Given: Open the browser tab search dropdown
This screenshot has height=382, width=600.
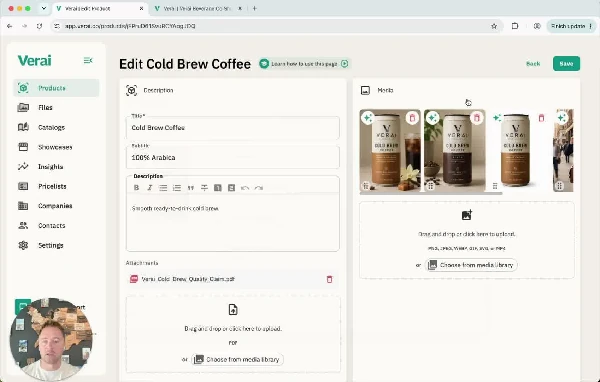Looking at the screenshot, I should (44, 8).
